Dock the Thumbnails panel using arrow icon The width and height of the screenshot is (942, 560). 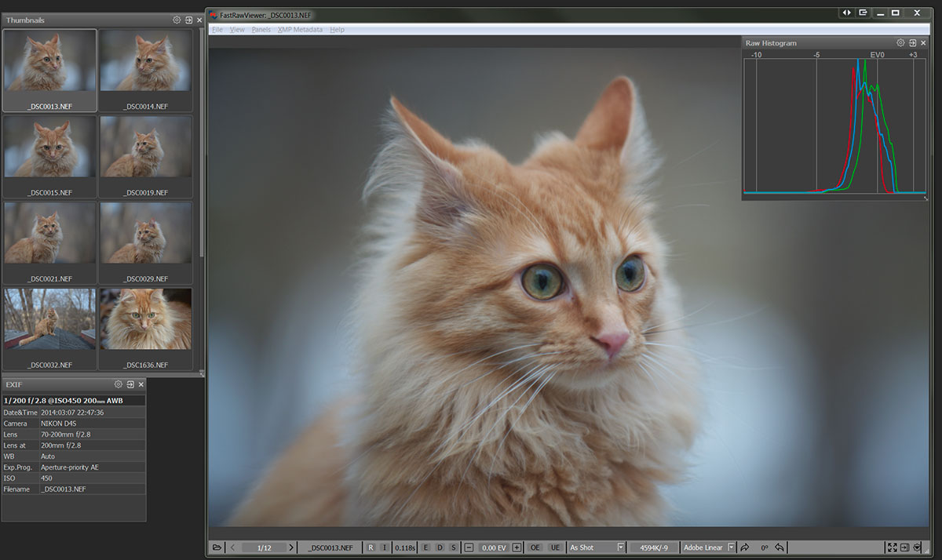click(x=188, y=20)
